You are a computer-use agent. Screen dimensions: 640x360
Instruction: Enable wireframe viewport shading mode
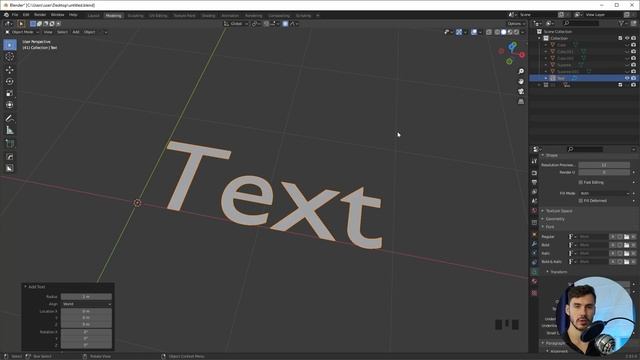[497, 32]
